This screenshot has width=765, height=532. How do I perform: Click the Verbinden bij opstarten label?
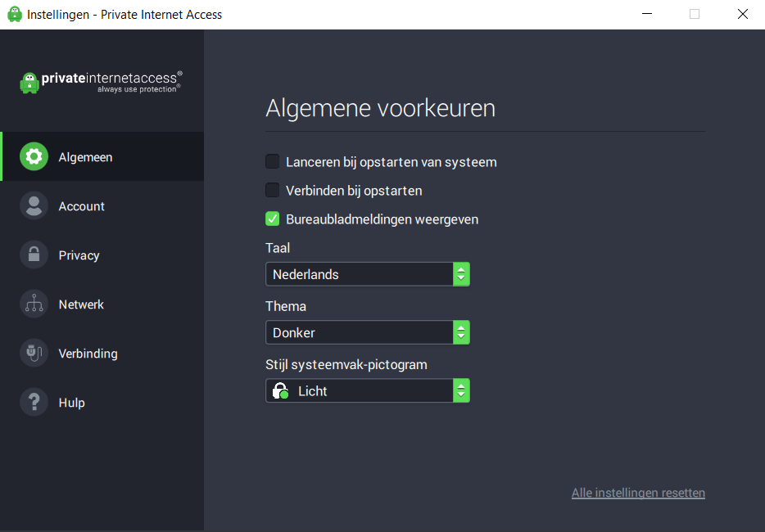(354, 191)
